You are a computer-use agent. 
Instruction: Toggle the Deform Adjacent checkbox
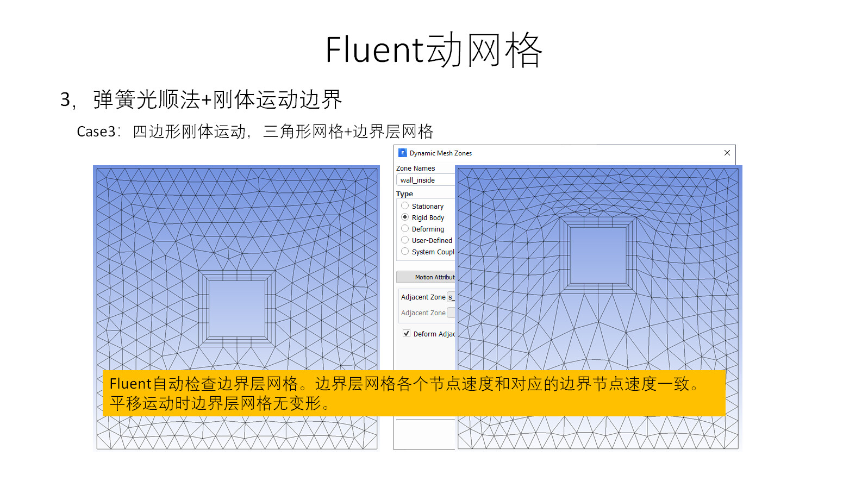(x=407, y=334)
